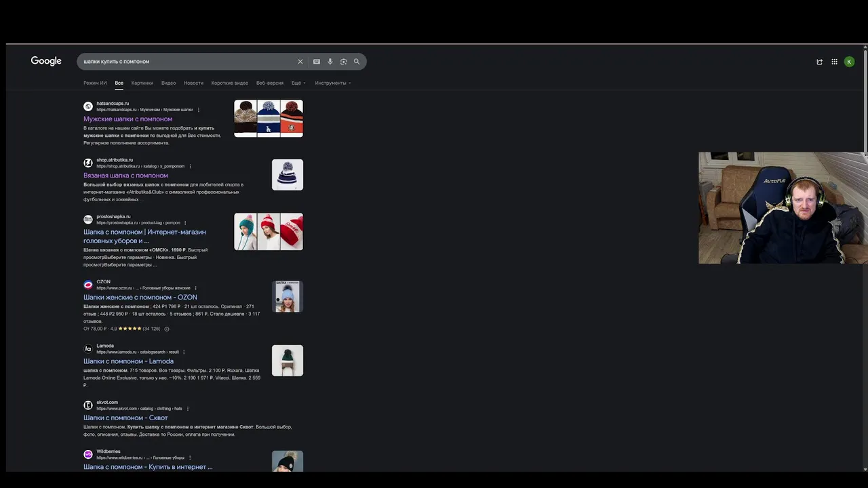Open the Мужские шапки с помпоном link
The image size is (868, 488).
(x=127, y=119)
